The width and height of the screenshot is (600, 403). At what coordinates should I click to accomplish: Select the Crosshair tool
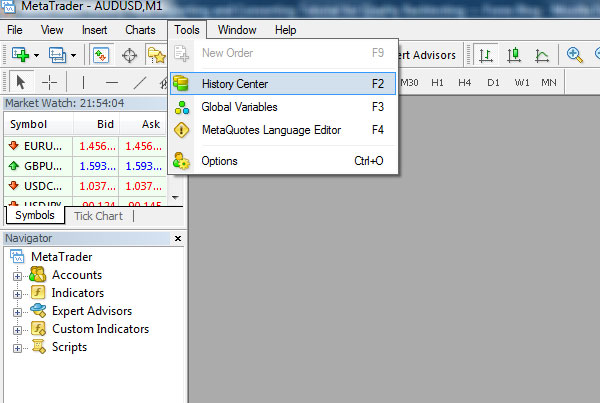click(49, 82)
